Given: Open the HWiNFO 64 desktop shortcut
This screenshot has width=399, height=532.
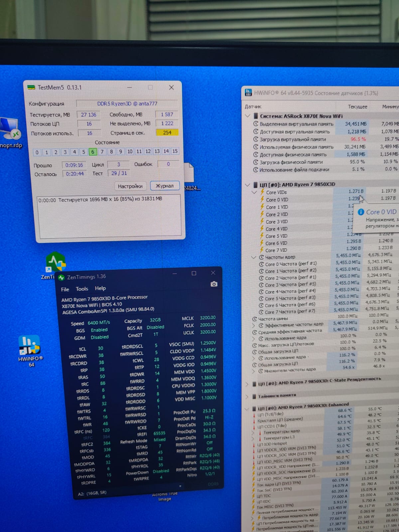Looking at the screenshot, I should pos(30,351).
